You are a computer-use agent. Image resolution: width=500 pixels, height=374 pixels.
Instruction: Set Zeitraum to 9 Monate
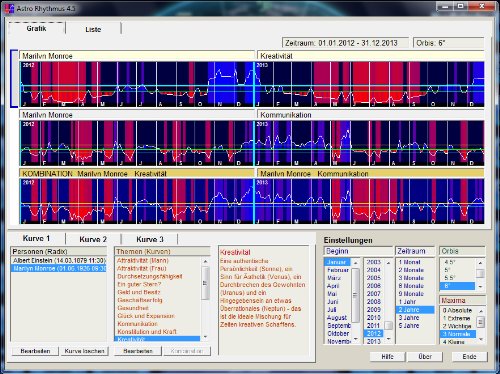click(411, 294)
